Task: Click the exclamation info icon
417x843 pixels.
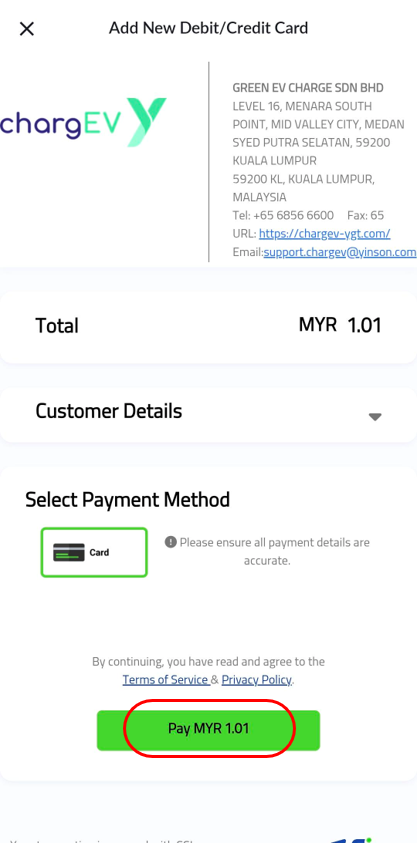Action: [x=171, y=542]
